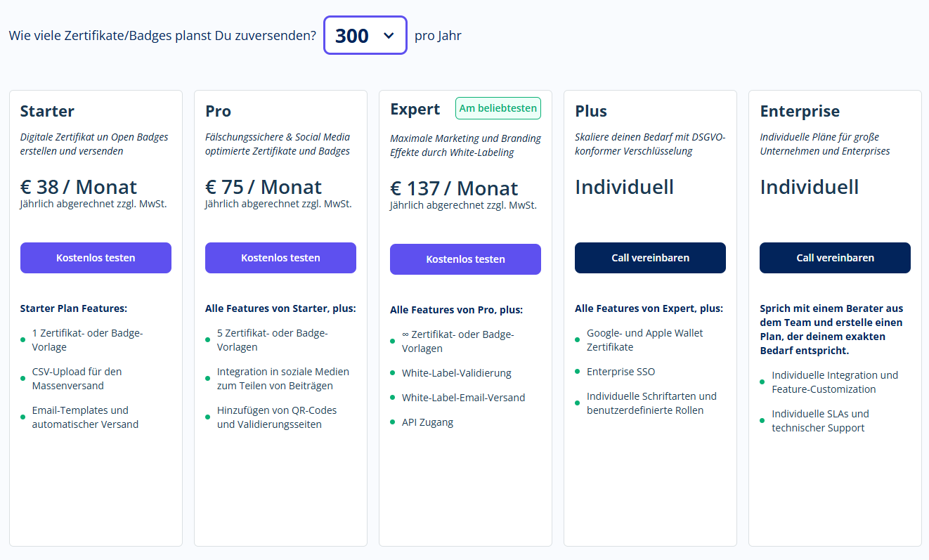Image resolution: width=929 pixels, height=560 pixels.
Task: Click bullet beside Individuelle SLAs feature
Action: pyautogui.click(x=762, y=421)
